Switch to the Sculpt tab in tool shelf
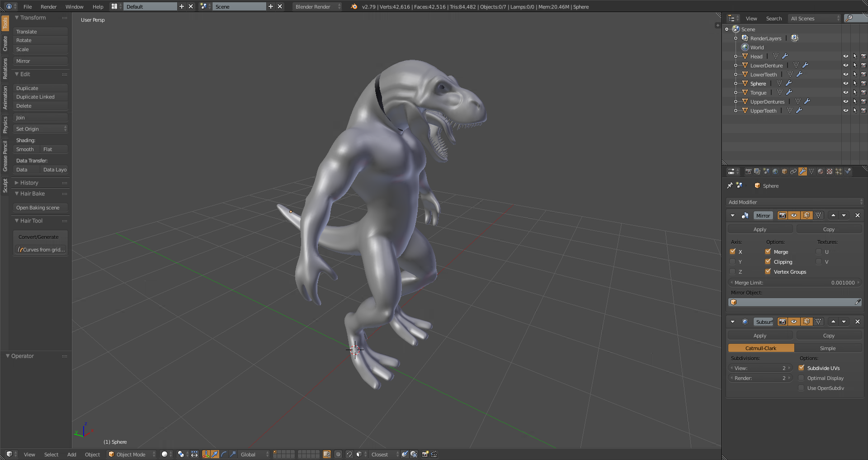Screen dimensions: 868x460 click(x=5, y=185)
